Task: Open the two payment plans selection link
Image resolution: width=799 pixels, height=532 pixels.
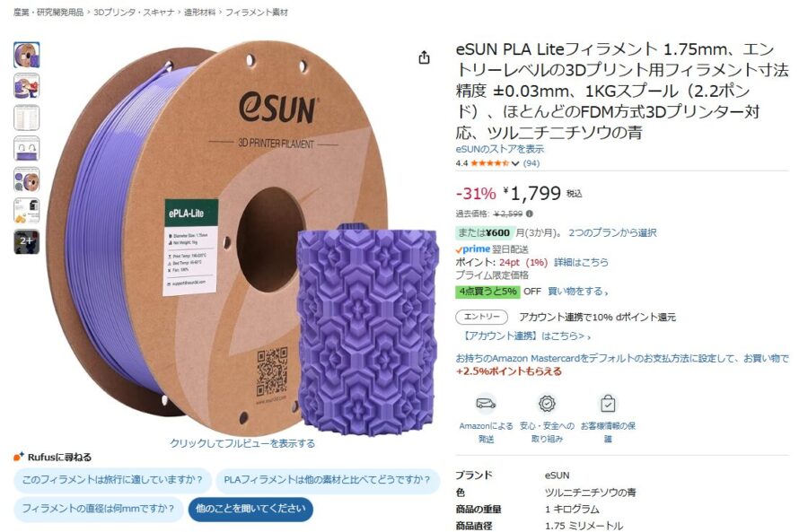Action: coord(612,232)
